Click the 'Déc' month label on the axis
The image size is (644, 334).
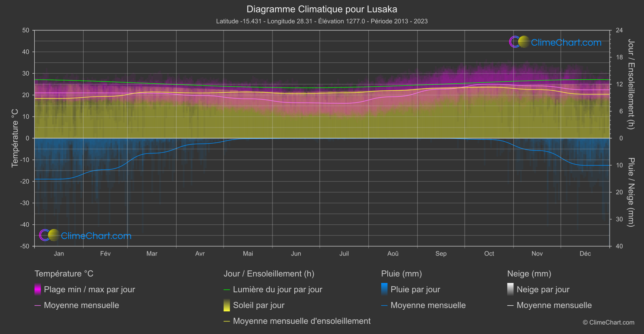pos(585,253)
